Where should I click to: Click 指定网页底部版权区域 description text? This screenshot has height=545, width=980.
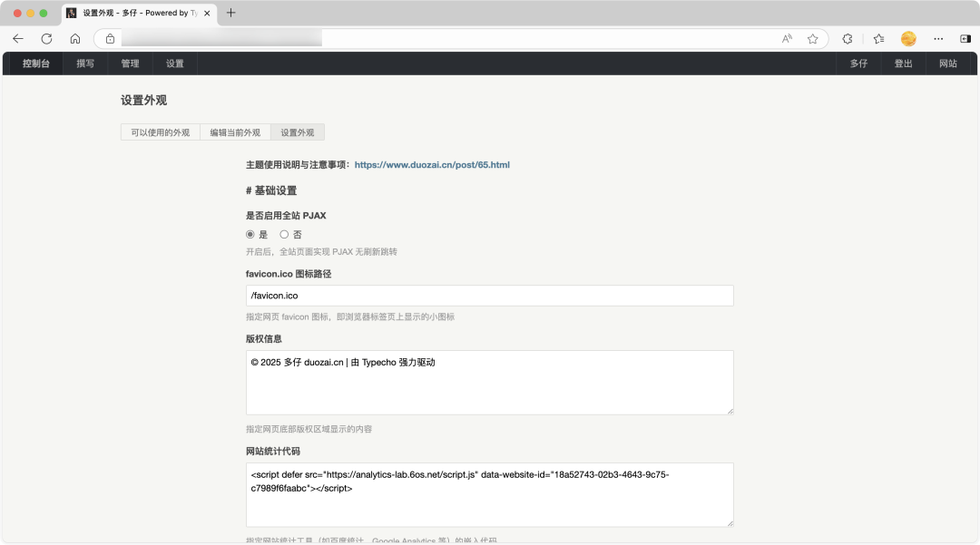click(x=309, y=430)
